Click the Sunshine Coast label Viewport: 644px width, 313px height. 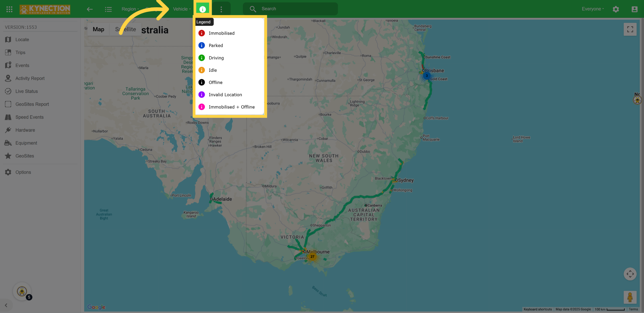438,57
